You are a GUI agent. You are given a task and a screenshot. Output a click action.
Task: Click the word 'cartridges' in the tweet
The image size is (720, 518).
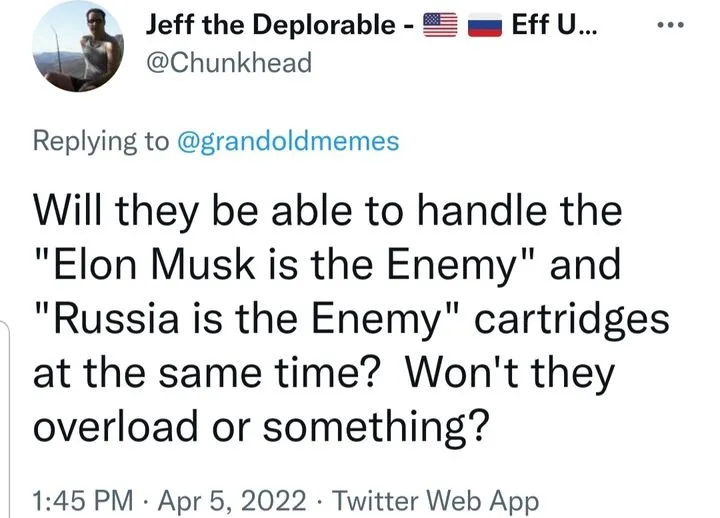click(x=580, y=319)
